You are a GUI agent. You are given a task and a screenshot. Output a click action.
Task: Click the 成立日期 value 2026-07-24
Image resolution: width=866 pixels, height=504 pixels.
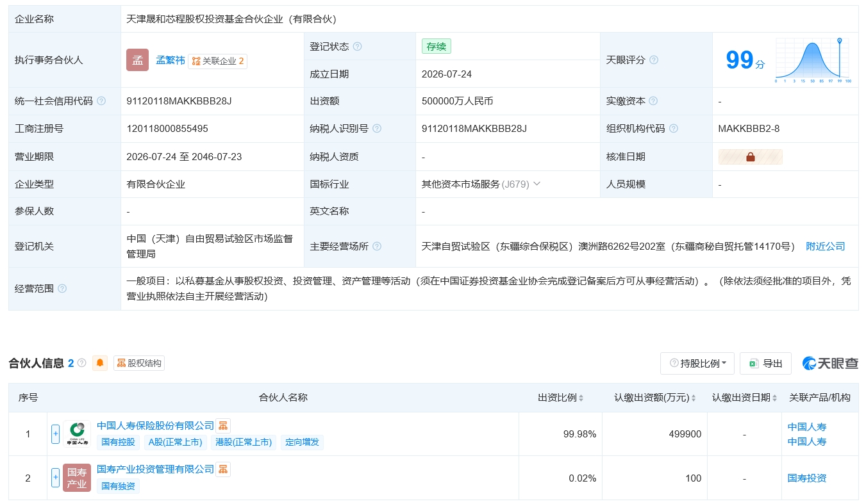point(447,74)
